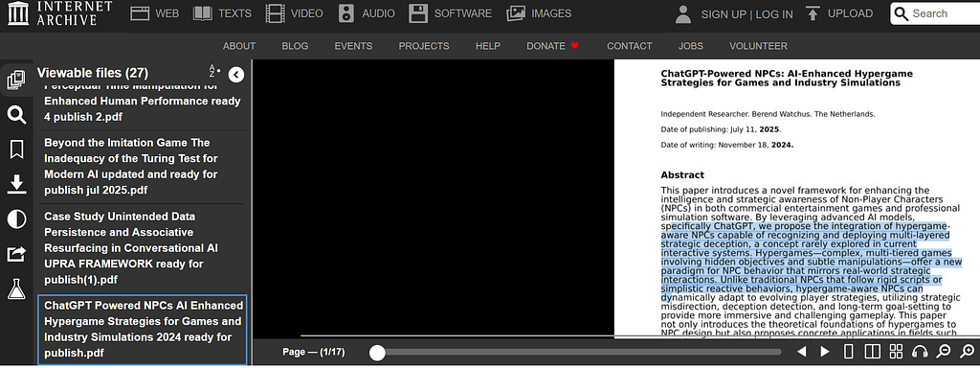Click the SIGN UP link
980x368 pixels.
(x=724, y=14)
